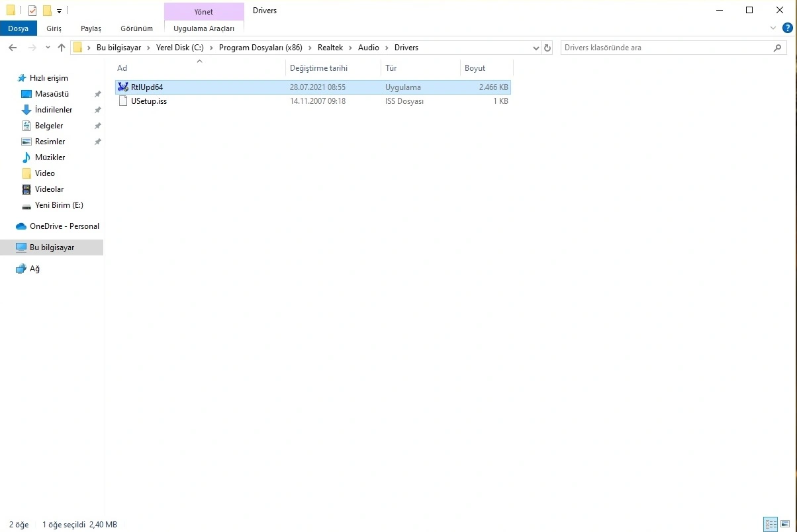This screenshot has width=797, height=532.
Task: Open Videolar in sidebar
Action: coord(49,189)
